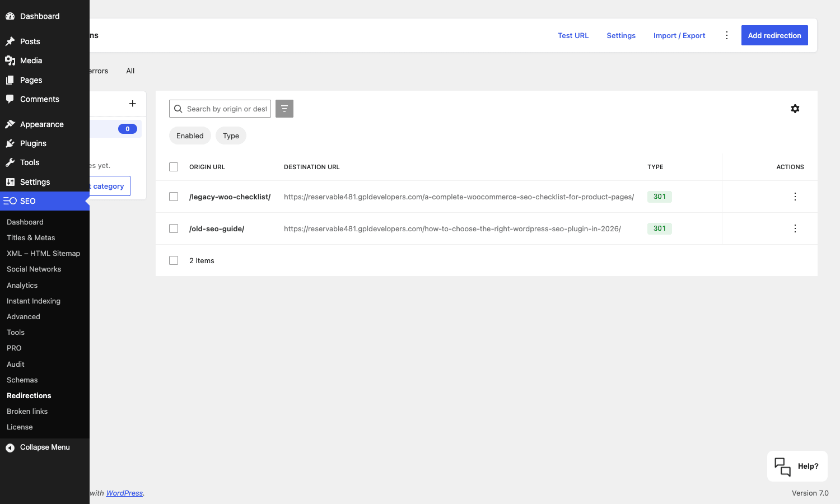
Task: Click the Add redirection button
Action: click(774, 35)
